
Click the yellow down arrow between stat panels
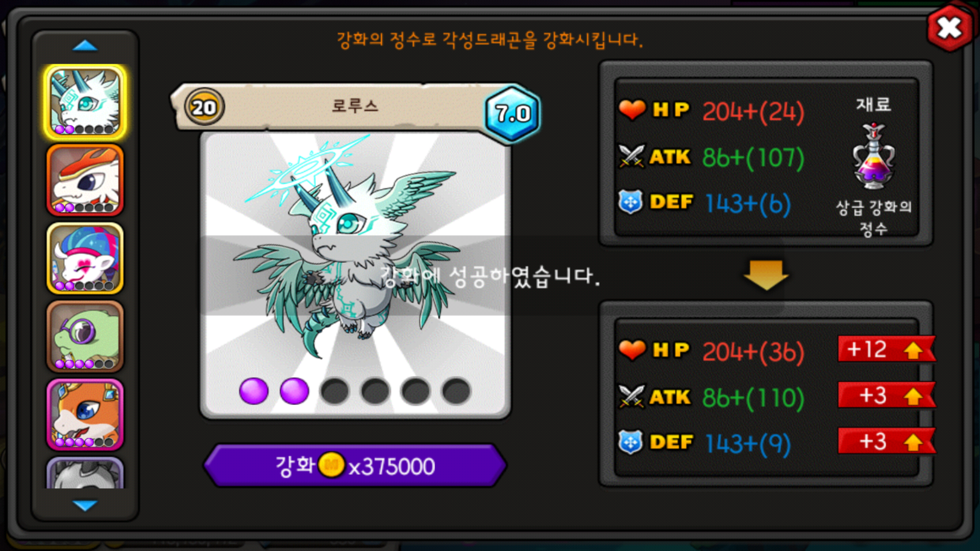(x=766, y=275)
